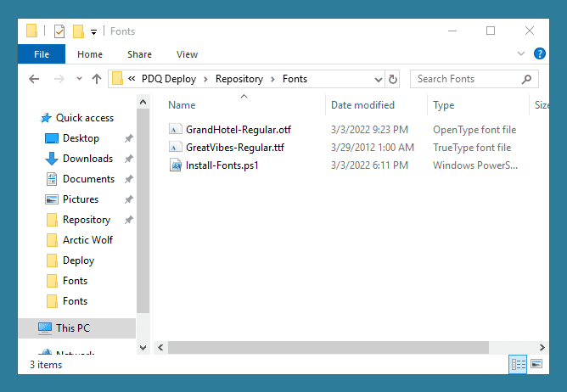567x392 pixels.
Task: Click the GreatVibes-Regular.ttf font file icon
Action: (175, 147)
